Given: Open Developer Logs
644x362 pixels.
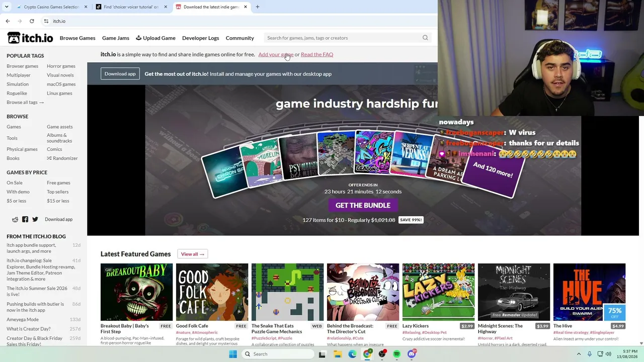Looking at the screenshot, I should click(x=200, y=38).
